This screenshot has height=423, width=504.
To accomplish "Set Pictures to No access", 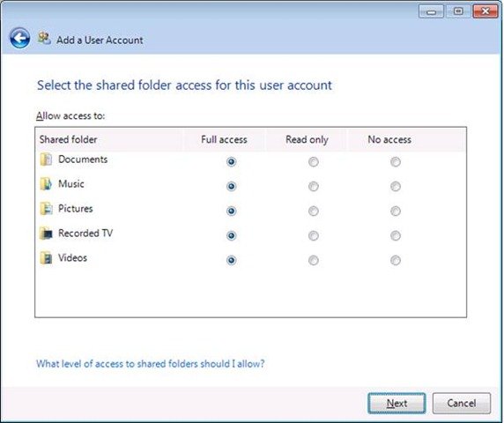I will click(396, 211).
